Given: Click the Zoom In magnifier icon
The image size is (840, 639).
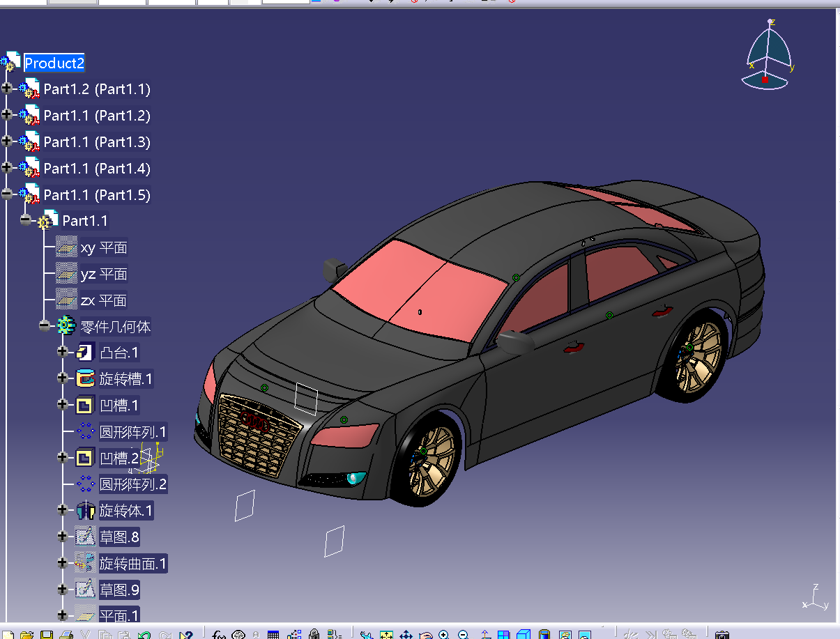Looking at the screenshot, I should coord(443,635).
